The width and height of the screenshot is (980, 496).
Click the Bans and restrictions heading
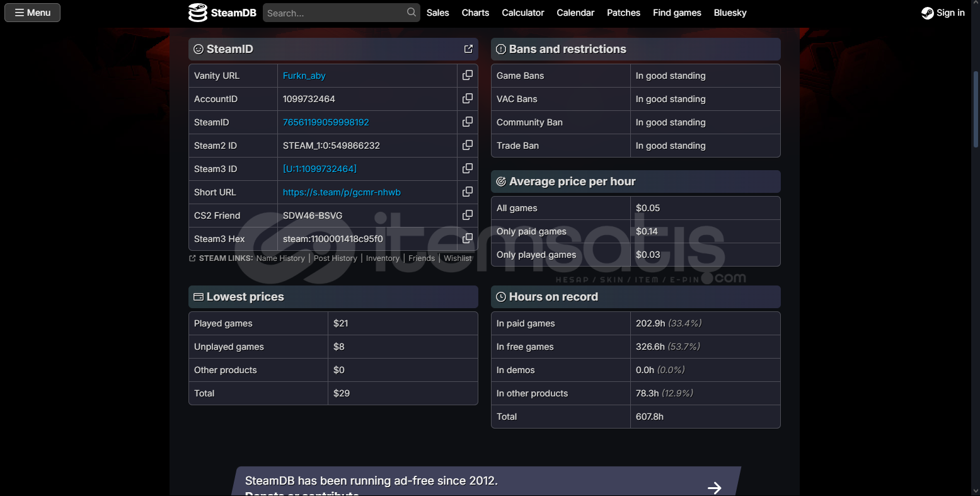[567, 49]
